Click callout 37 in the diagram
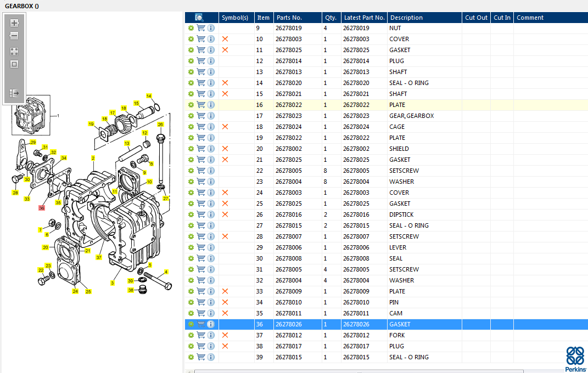Image resolution: width=588 pixels, height=373 pixels. coord(99,257)
